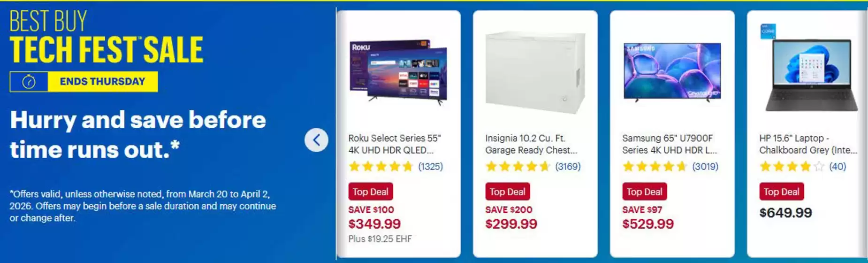View the 1325 reviews for Roku TV
Image resolution: width=868 pixels, height=263 pixels.
point(430,166)
